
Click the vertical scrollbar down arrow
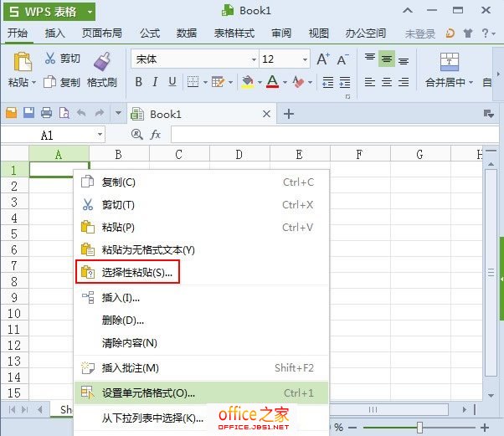pyautogui.click(x=491, y=395)
